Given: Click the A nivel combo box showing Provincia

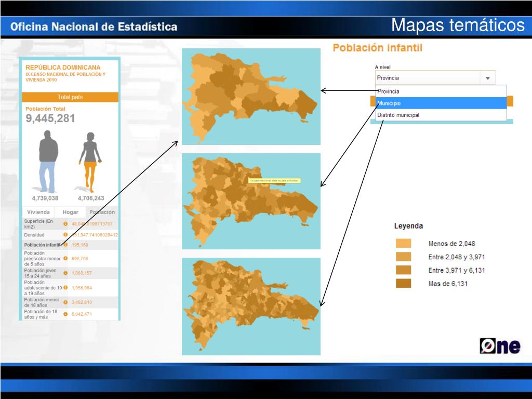Looking at the screenshot, I should (x=435, y=78).
